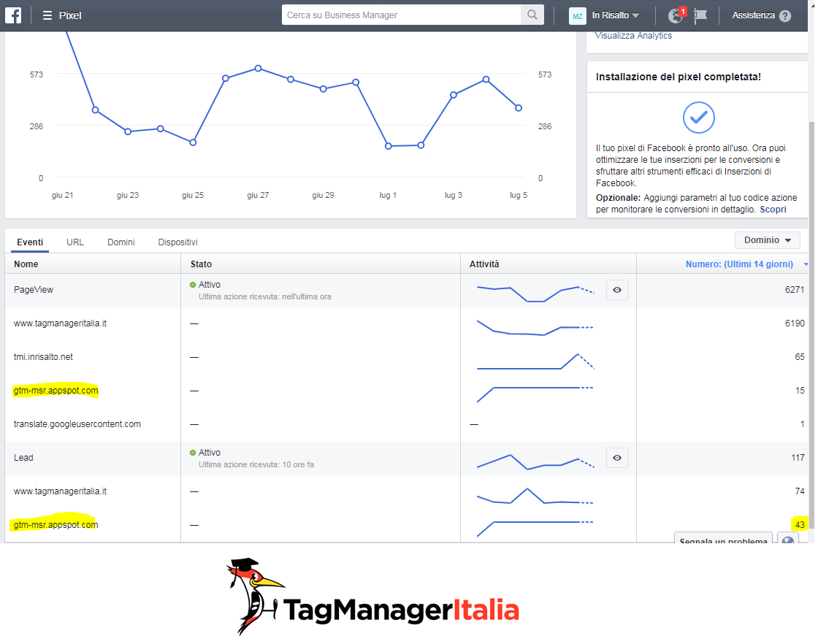This screenshot has width=818, height=644.
Task: Open the flag pages icon
Action: (700, 15)
